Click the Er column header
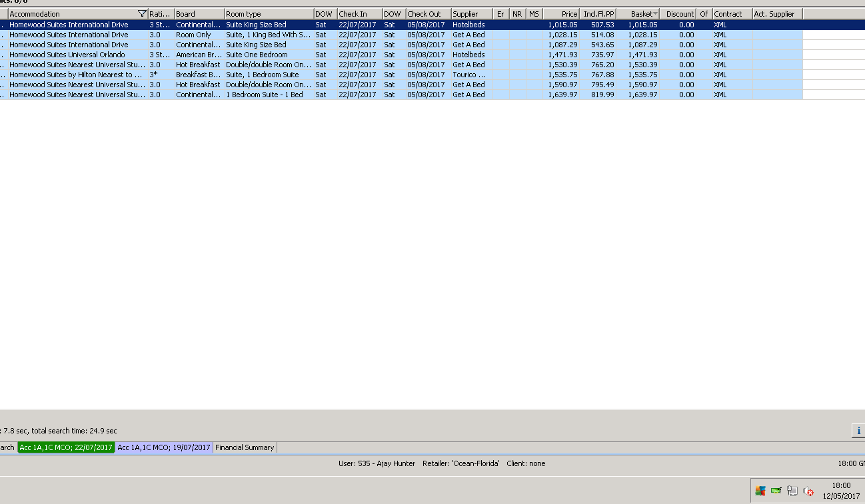This screenshot has width=865, height=504. click(501, 14)
